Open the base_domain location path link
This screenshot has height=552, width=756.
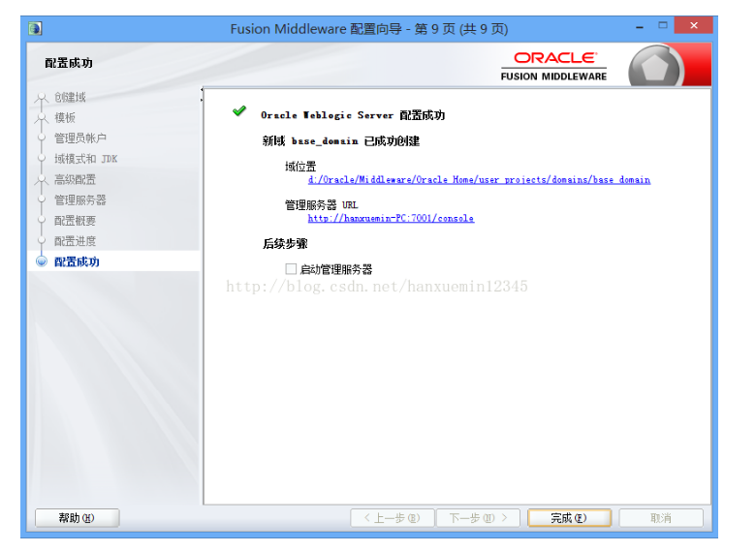tap(479, 180)
